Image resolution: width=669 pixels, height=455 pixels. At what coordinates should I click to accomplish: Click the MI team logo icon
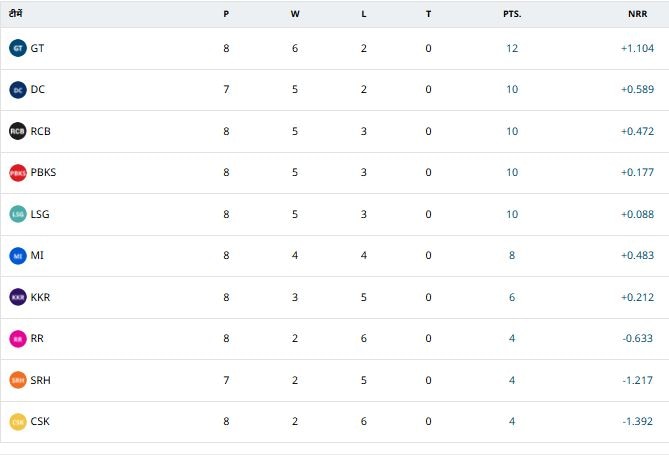pos(17,256)
